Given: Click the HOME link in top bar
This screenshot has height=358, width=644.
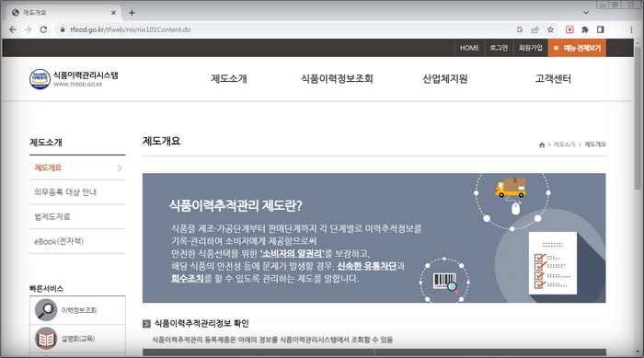Looking at the screenshot, I should [x=469, y=48].
